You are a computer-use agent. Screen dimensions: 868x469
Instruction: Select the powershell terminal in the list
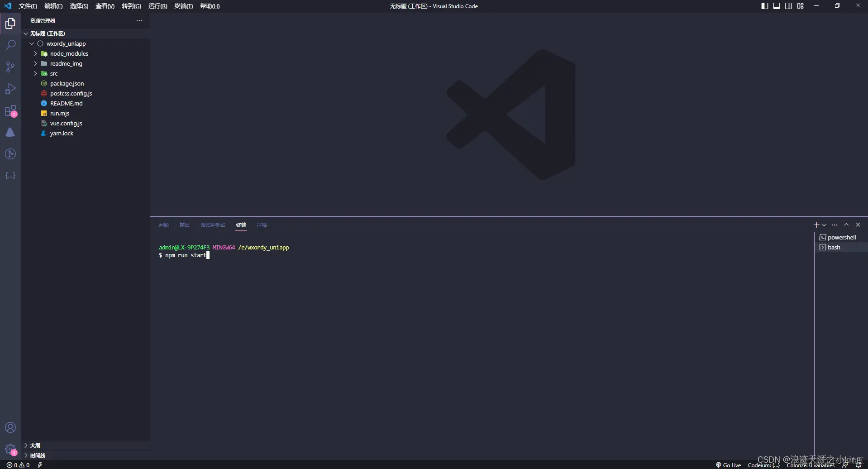[x=841, y=237]
